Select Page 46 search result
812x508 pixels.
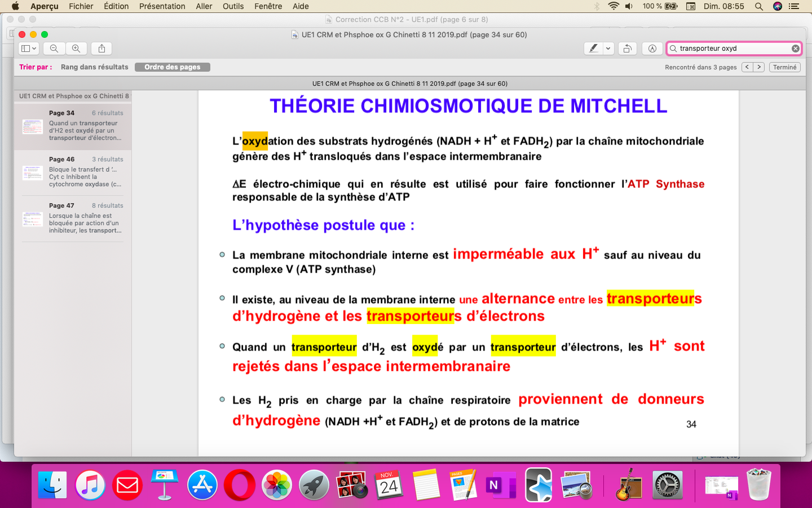click(x=73, y=172)
